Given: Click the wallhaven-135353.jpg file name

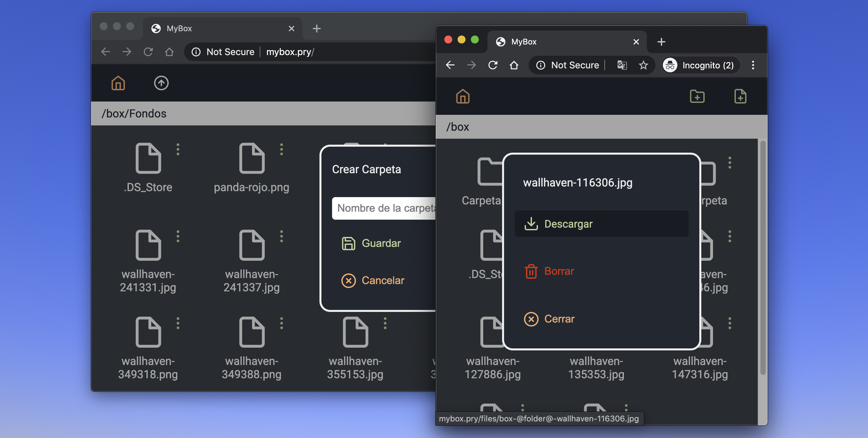Looking at the screenshot, I should point(596,367).
